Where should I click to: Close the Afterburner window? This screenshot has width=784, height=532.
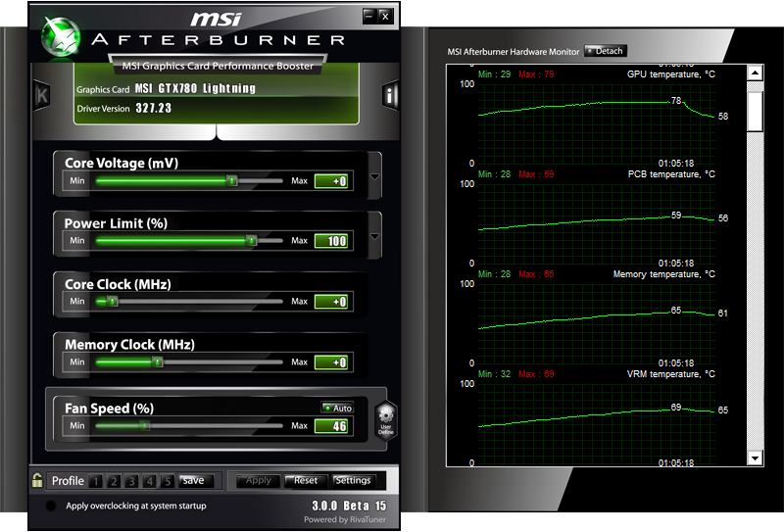click(385, 16)
